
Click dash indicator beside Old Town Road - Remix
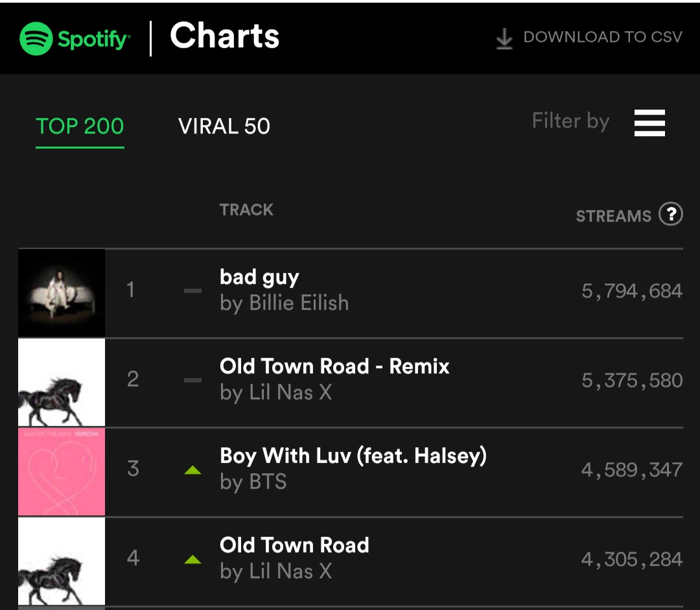tap(192, 381)
